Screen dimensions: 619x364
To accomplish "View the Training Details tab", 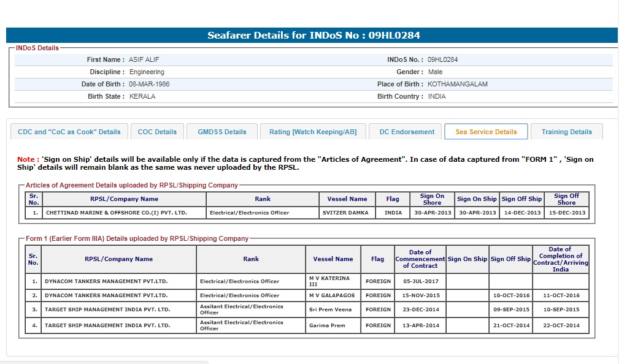I will 566,132.
